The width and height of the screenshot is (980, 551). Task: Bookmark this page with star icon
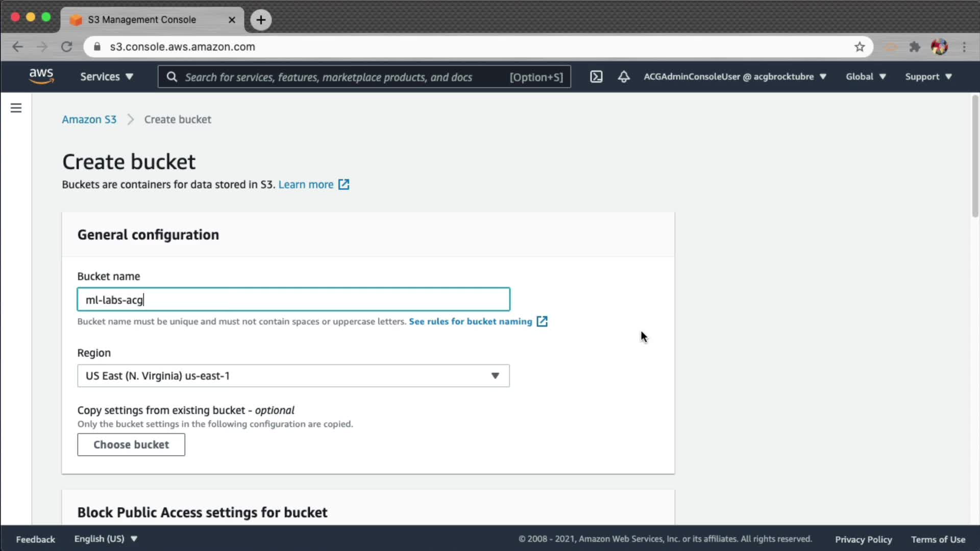860,47
